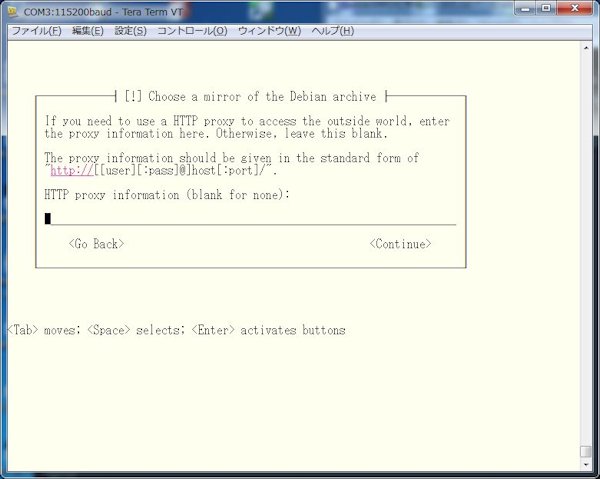This screenshot has height=479, width=600.
Task: Close the Tera Term window
Action: click(x=575, y=8)
